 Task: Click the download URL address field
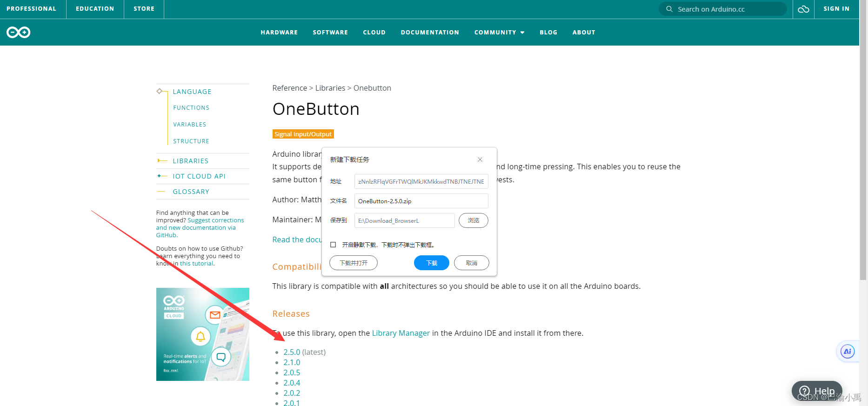point(421,181)
